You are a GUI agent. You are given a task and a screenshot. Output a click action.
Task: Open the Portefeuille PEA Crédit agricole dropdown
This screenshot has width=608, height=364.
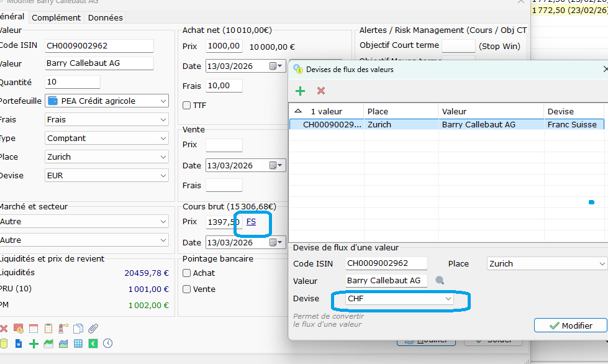coord(107,101)
